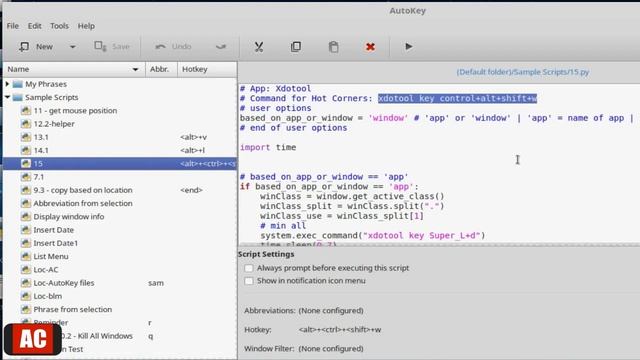Screen dimensions: 640x360
Task: Select the Sample Scripts folder icon
Action: pyautogui.click(x=18, y=97)
